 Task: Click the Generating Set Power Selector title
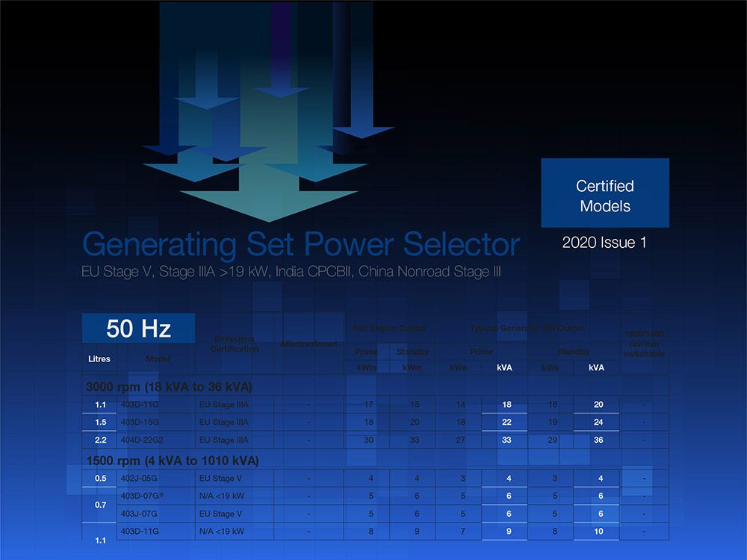pyautogui.click(x=300, y=244)
